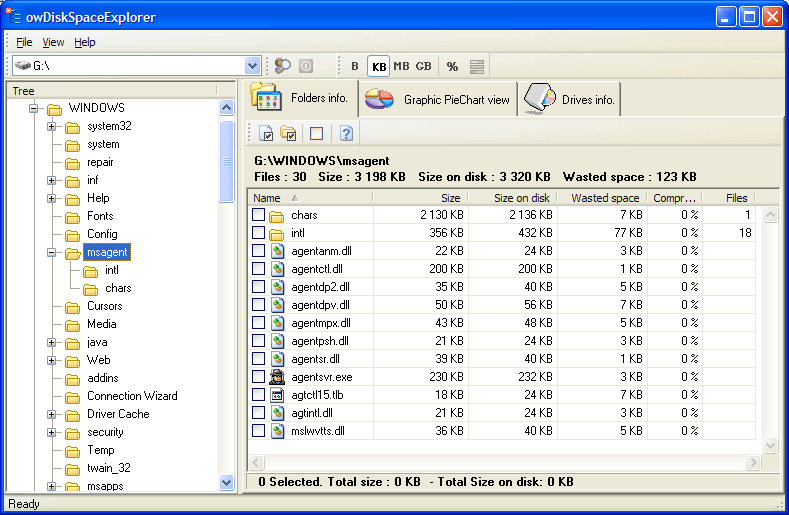Switch size units to bytes (B)
Image resolution: width=789 pixels, height=515 pixels.
[355, 66]
